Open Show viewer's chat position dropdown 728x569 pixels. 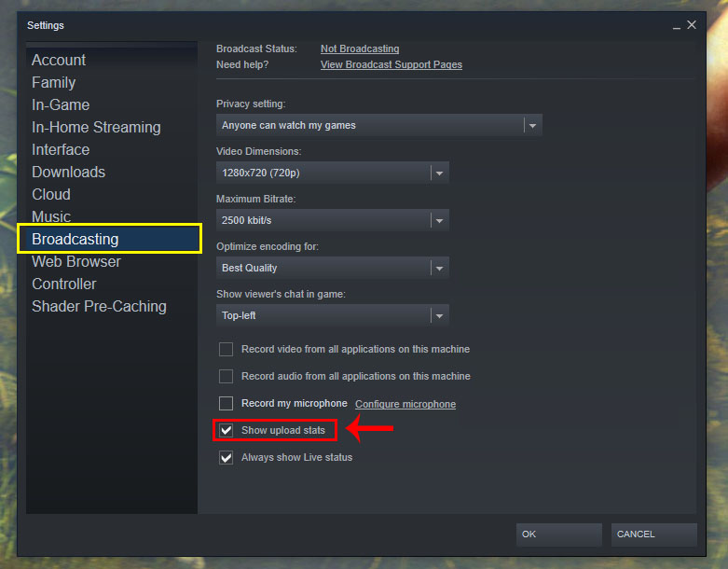coord(333,315)
